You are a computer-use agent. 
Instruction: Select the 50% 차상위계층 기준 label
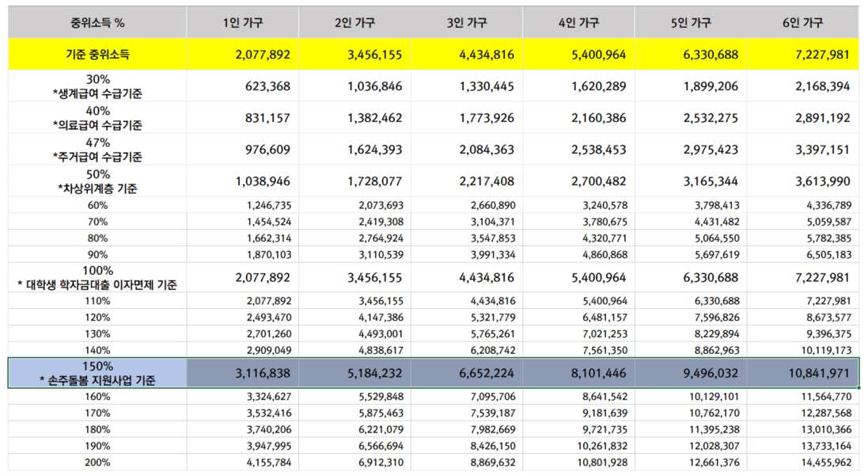click(x=97, y=181)
